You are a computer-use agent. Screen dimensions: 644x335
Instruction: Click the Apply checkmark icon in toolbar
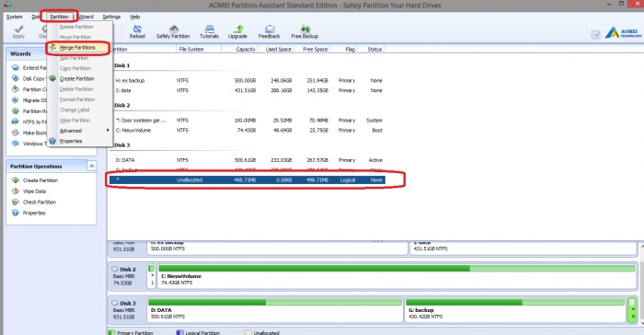pyautogui.click(x=18, y=29)
